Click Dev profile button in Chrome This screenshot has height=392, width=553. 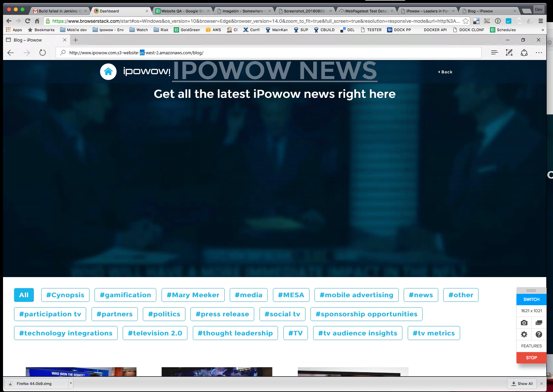[x=539, y=10]
